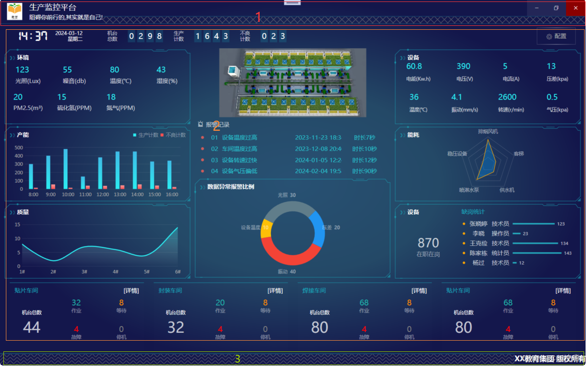Click the 电压(V) value 390
Screen dimensions: 588x367
point(464,66)
